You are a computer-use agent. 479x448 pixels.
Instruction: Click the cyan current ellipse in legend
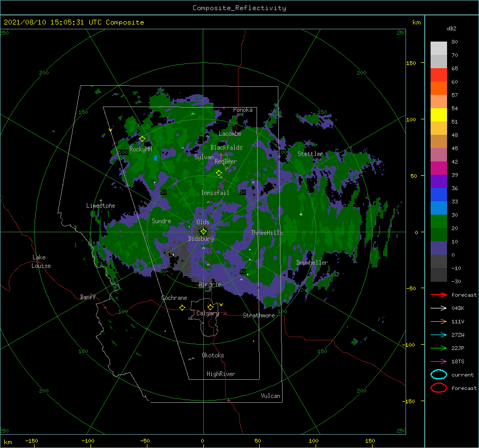tap(439, 374)
